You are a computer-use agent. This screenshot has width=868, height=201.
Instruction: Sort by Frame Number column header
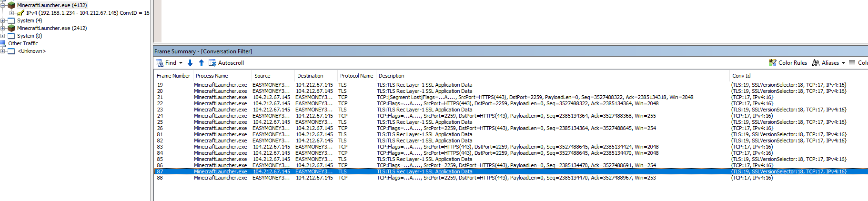click(x=173, y=76)
